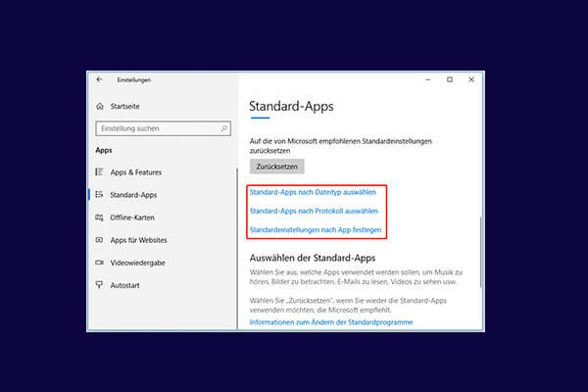The height and width of the screenshot is (392, 588).
Task: Open 'Standardeinstellungen nach App festlegen' link
Action: (x=316, y=230)
